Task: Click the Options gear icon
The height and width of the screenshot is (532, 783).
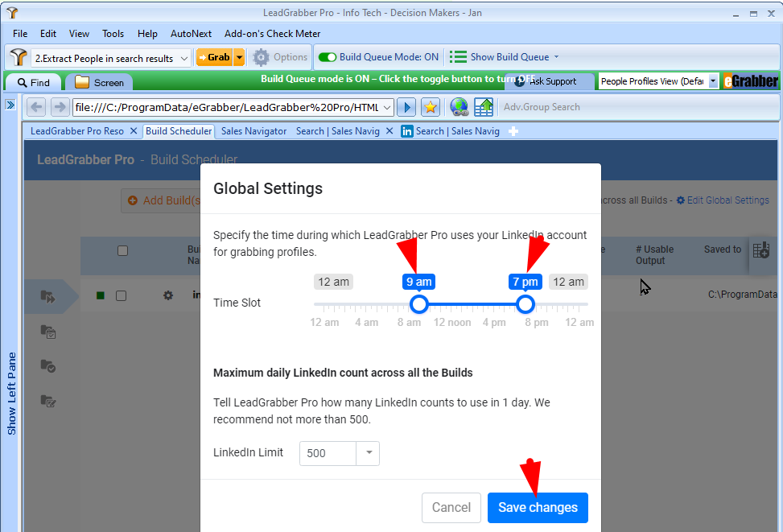Action: 261,57
